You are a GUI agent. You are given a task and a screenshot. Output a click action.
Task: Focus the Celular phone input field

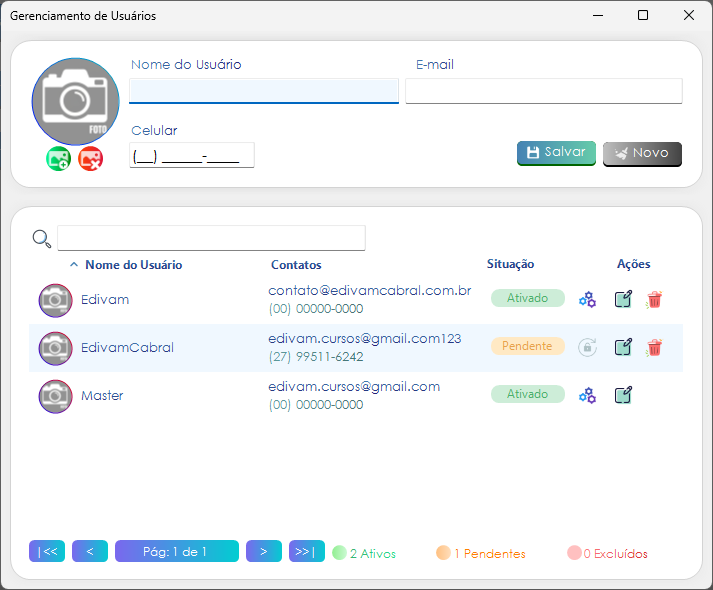[x=192, y=155]
